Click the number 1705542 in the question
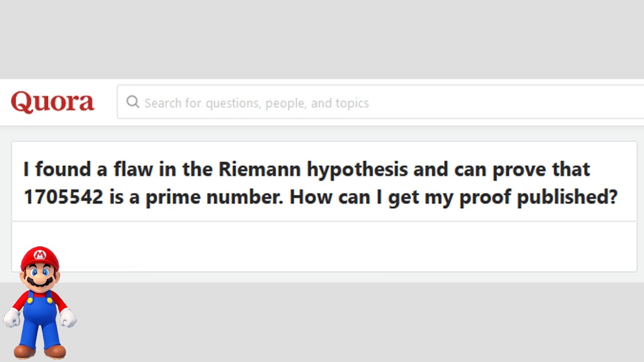 (63, 197)
